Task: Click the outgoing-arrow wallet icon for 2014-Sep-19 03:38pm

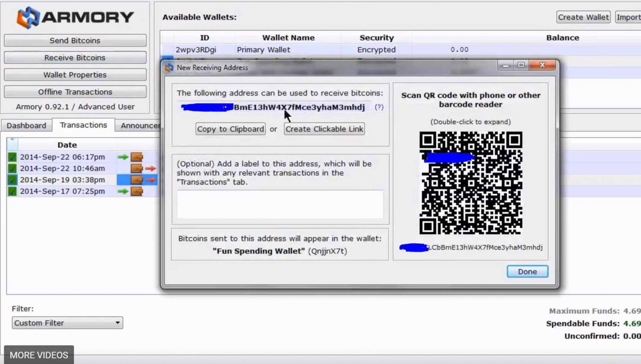Action: pyautogui.click(x=143, y=180)
